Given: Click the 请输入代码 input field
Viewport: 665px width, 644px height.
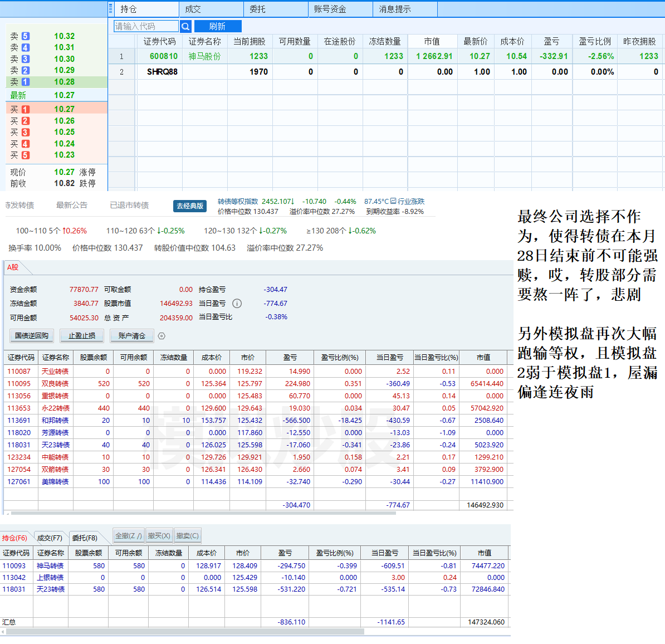Looking at the screenshot, I should click(146, 26).
